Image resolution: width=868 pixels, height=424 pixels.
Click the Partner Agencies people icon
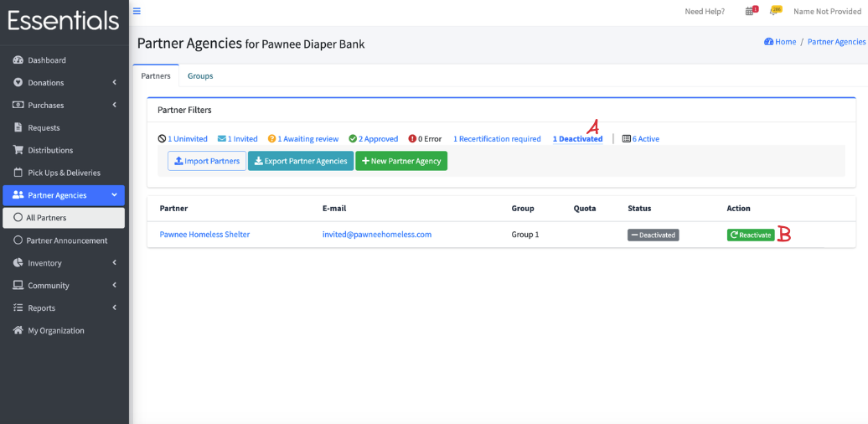(18, 195)
